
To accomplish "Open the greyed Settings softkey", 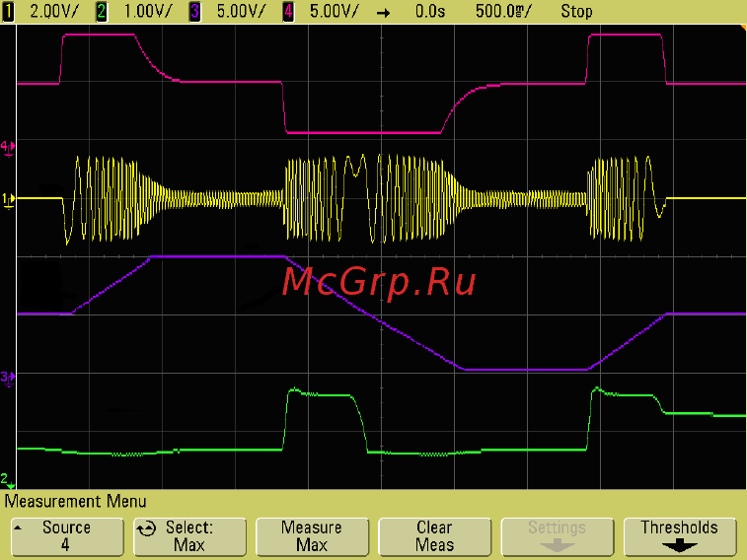I will [557, 536].
